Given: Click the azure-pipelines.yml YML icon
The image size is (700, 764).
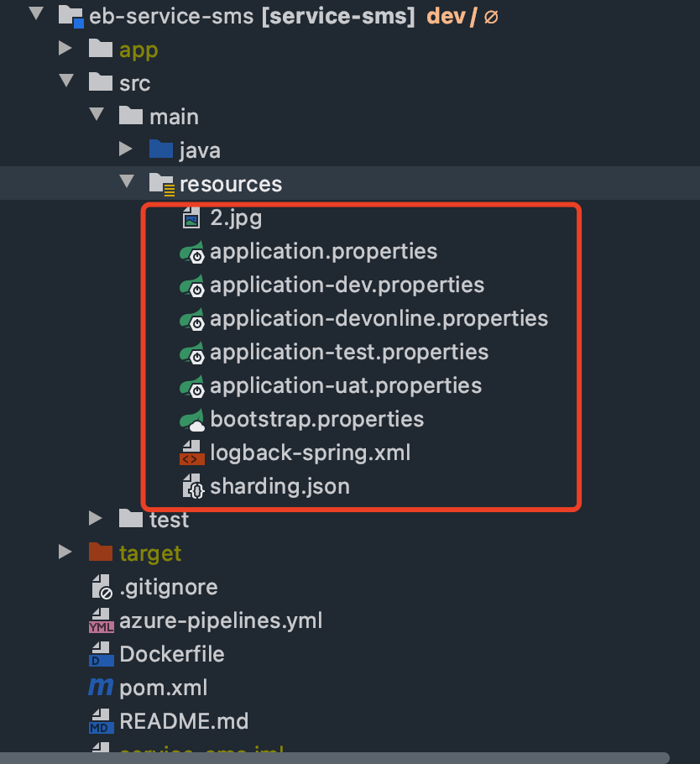Looking at the screenshot, I should [x=101, y=621].
